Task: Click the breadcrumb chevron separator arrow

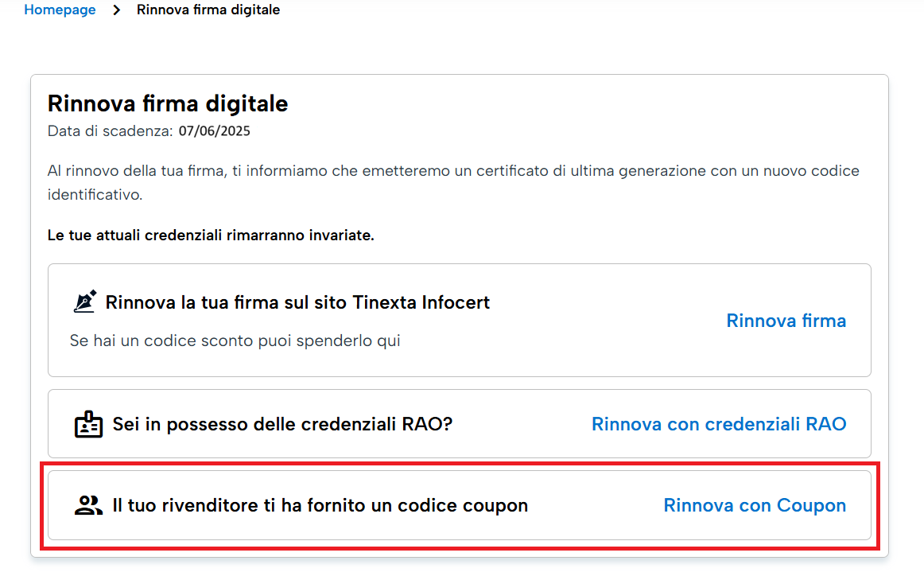Action: click(117, 10)
